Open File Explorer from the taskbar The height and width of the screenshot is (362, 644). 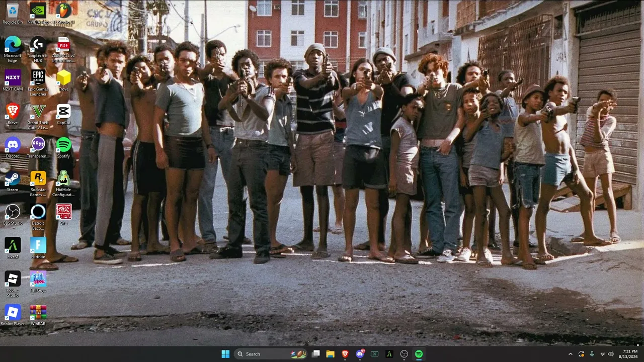331,354
